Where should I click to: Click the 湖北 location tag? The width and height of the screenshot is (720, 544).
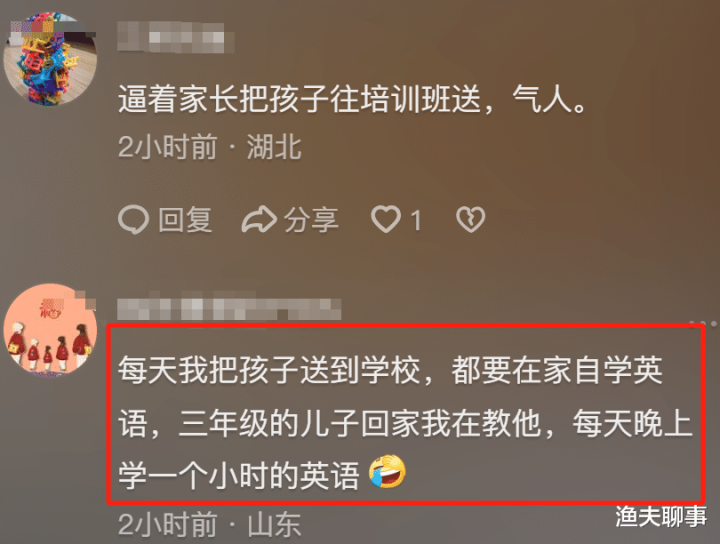coord(274,147)
